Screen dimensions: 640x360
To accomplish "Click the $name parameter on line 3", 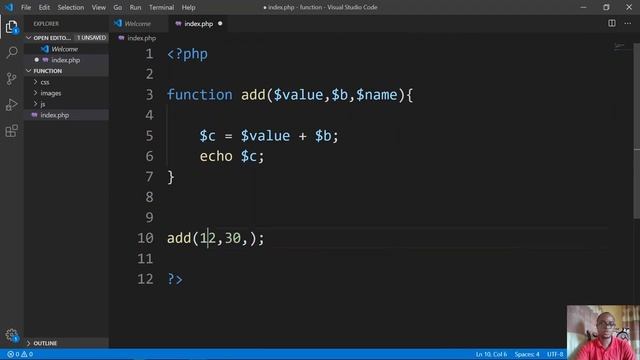I will (x=376, y=95).
